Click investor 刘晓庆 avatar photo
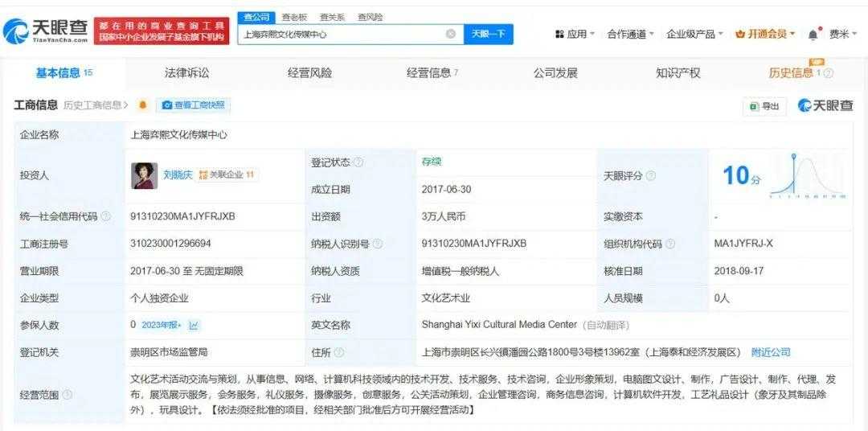 pos(144,175)
